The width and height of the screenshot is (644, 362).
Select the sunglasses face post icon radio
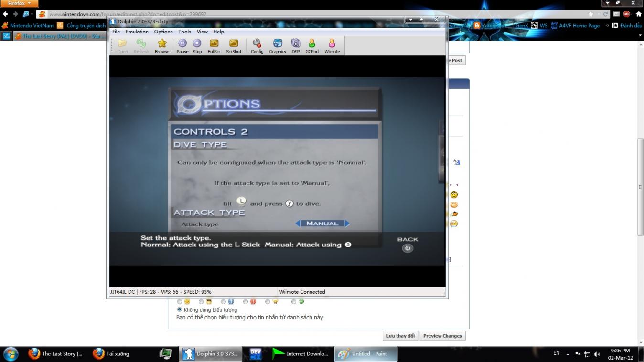click(x=201, y=302)
